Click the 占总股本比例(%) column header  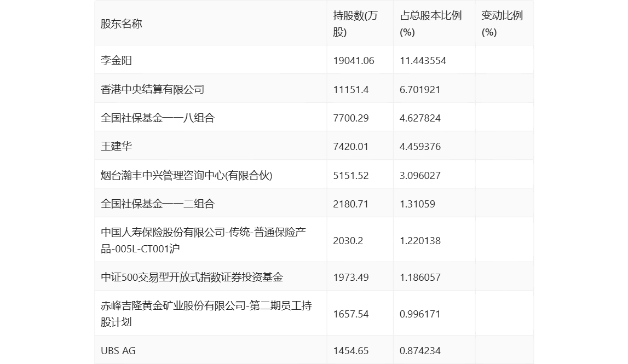point(430,24)
